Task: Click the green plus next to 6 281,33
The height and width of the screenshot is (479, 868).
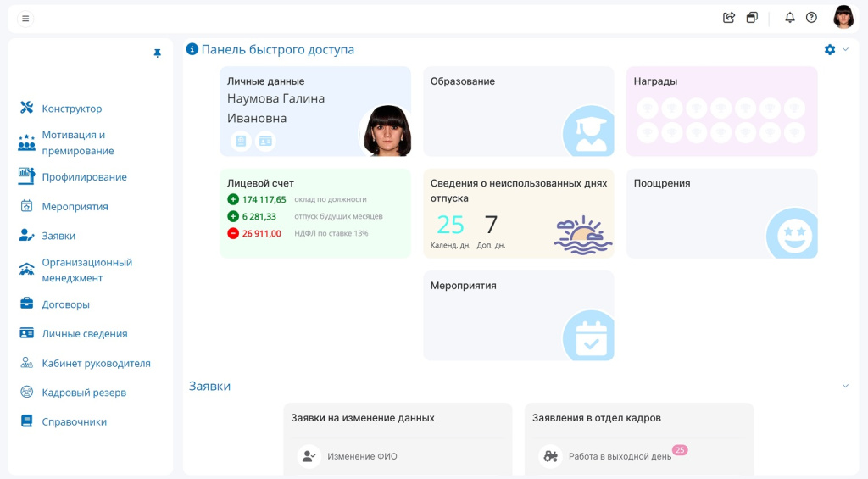Action: [233, 216]
